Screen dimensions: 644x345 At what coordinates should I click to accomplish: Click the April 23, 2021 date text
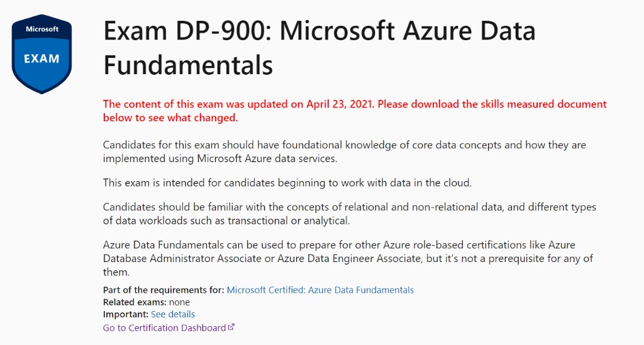coord(340,104)
